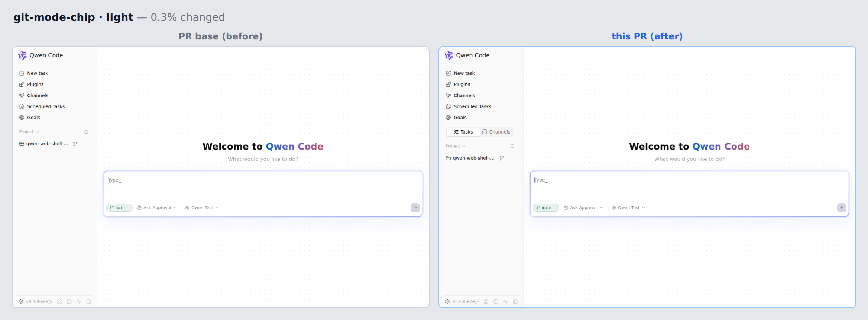Click the branch icon beside qwen-web-shell, after pane
Screen dimensions: 868x320
tap(502, 158)
